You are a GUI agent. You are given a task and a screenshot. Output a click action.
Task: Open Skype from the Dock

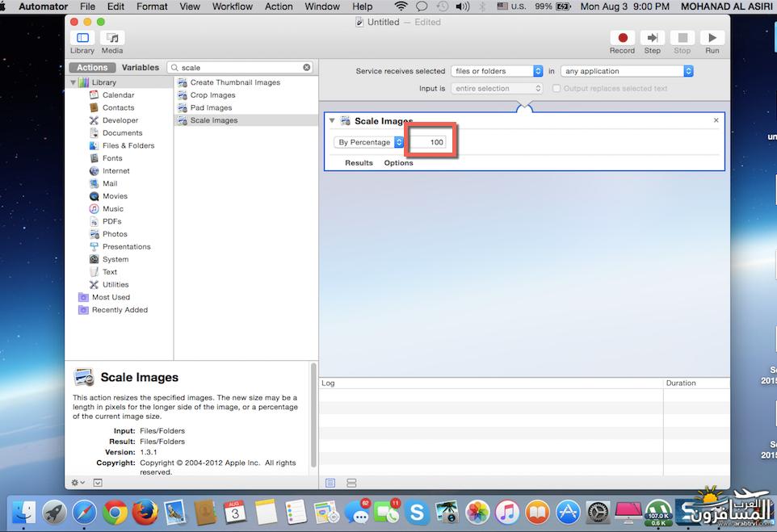(418, 512)
